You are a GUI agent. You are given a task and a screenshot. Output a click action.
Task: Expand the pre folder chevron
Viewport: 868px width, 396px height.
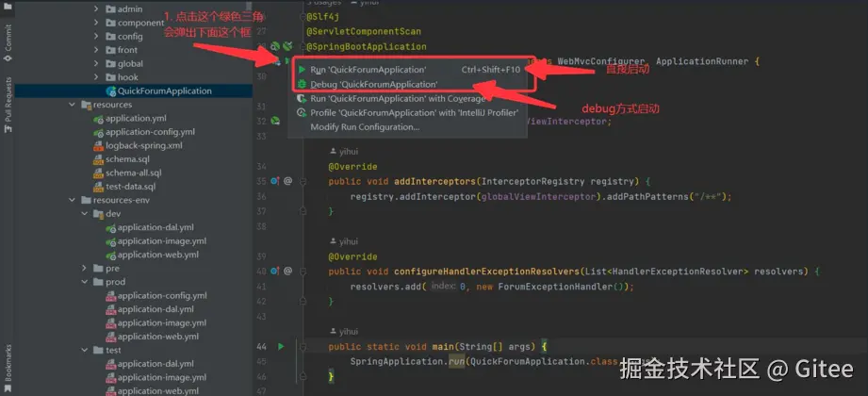point(84,268)
